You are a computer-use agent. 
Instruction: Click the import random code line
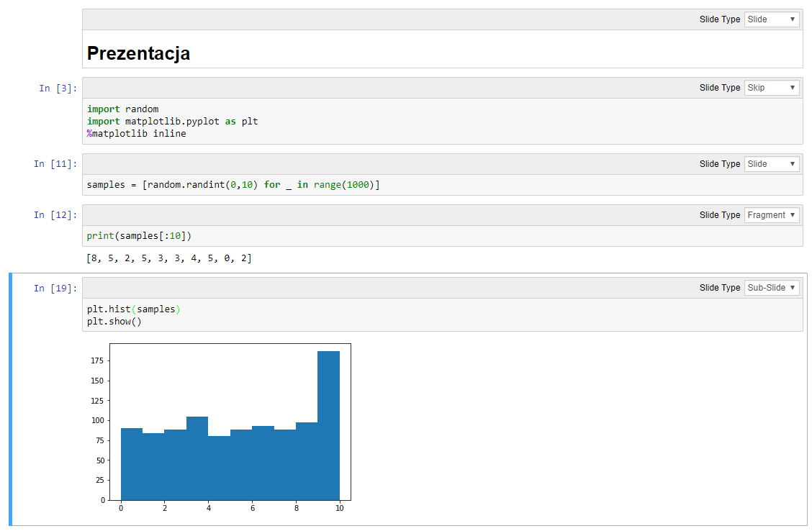point(122,109)
